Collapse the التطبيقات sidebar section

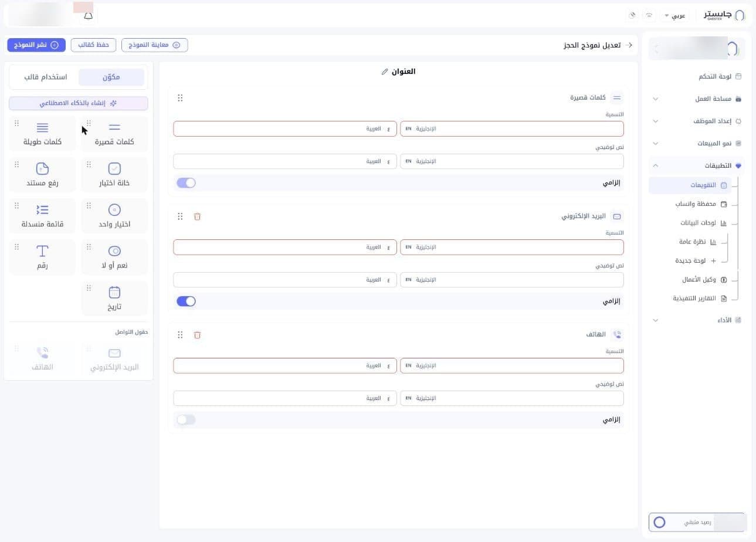tap(696, 166)
